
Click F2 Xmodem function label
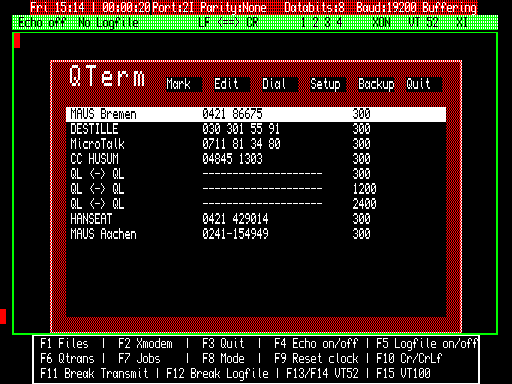(x=145, y=344)
